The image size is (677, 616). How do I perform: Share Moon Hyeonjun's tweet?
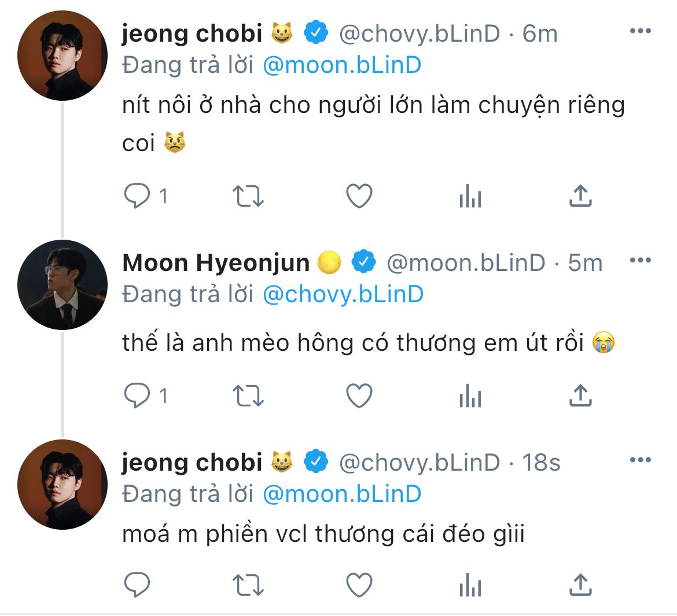tap(580, 395)
